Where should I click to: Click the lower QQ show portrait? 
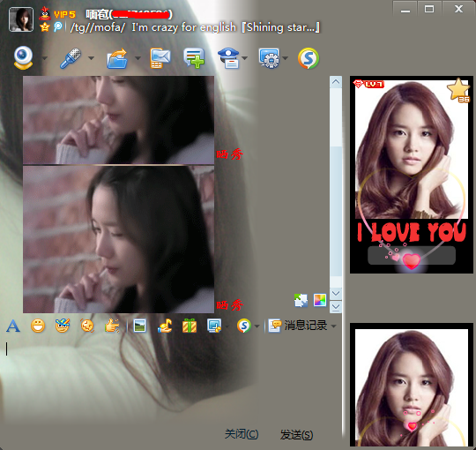412,385
